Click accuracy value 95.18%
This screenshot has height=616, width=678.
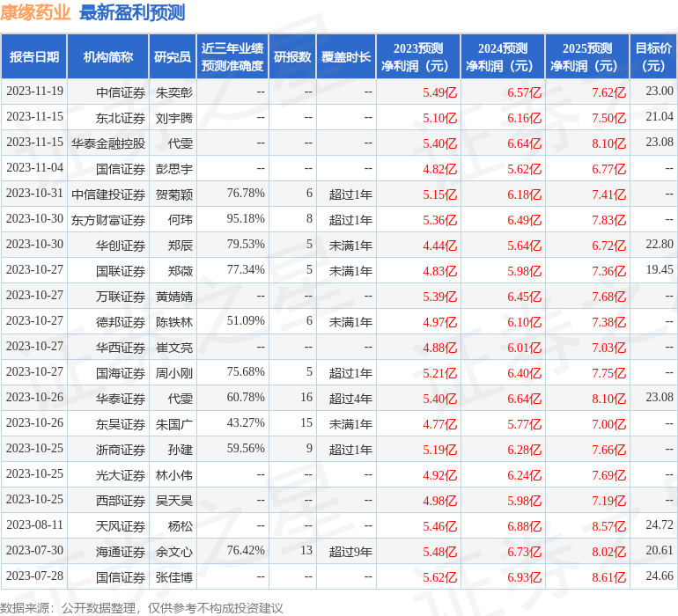(246, 219)
